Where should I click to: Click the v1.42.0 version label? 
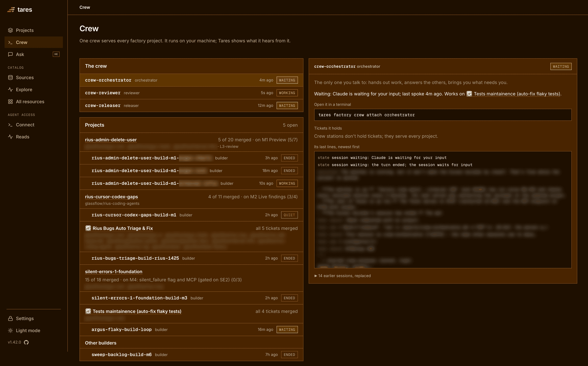14,342
